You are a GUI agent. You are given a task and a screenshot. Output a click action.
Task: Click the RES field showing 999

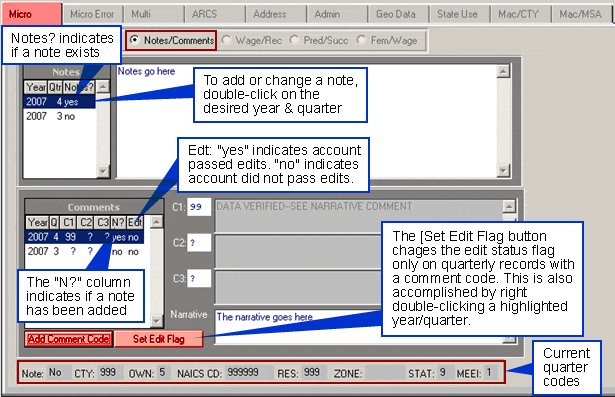[x=314, y=372]
